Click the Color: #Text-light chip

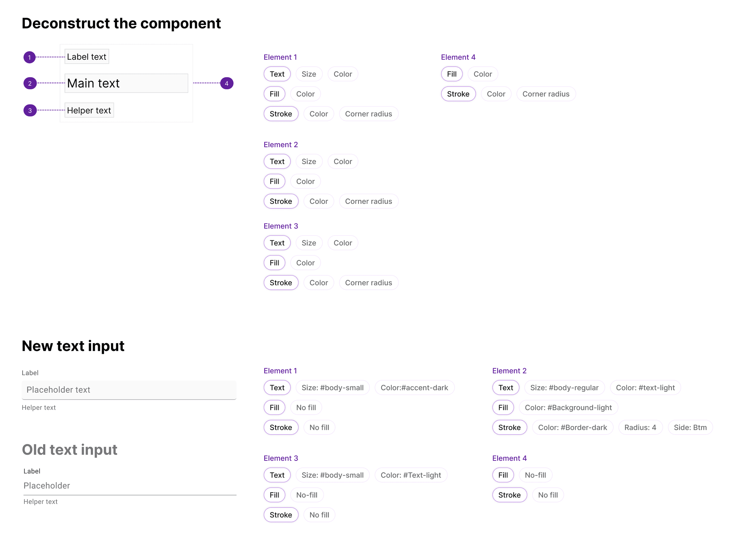(x=410, y=475)
